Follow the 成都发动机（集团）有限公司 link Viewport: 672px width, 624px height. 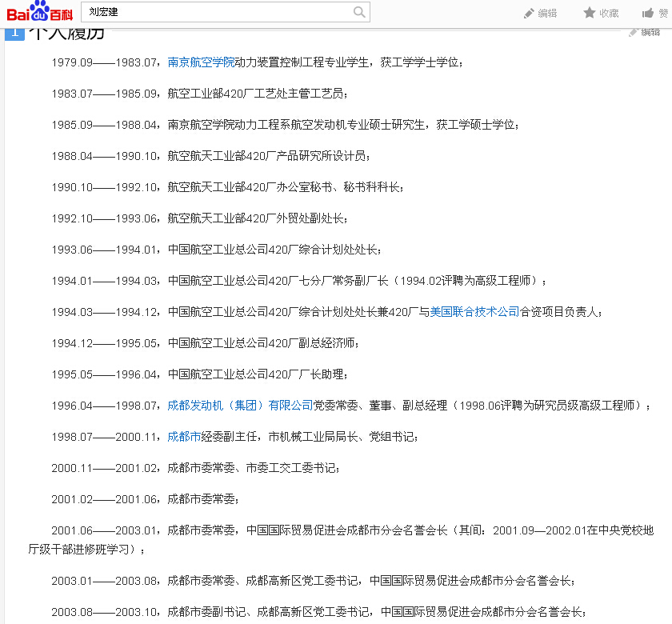coord(240,406)
